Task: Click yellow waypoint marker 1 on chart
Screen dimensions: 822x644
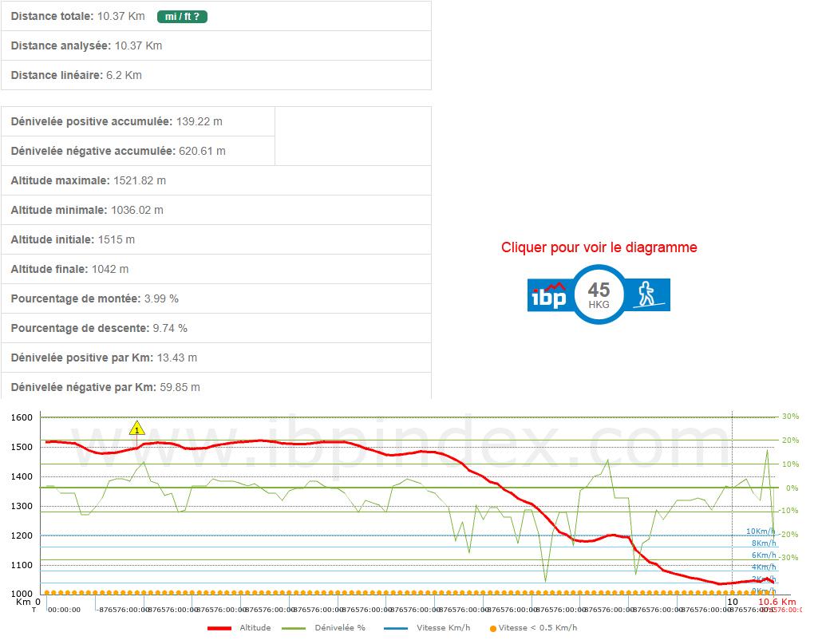Action: pos(137,429)
